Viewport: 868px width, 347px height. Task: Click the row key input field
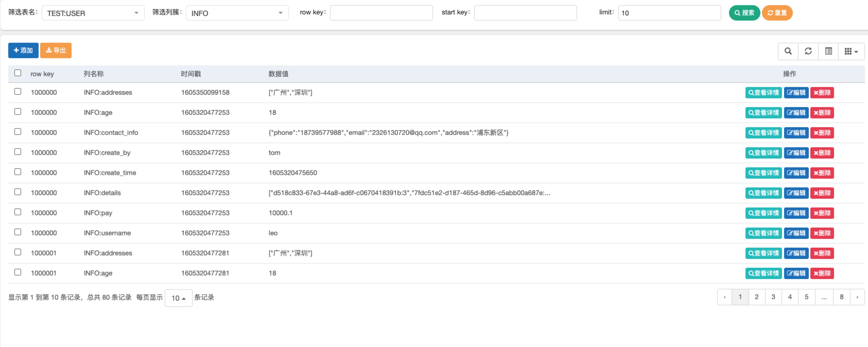tap(381, 13)
